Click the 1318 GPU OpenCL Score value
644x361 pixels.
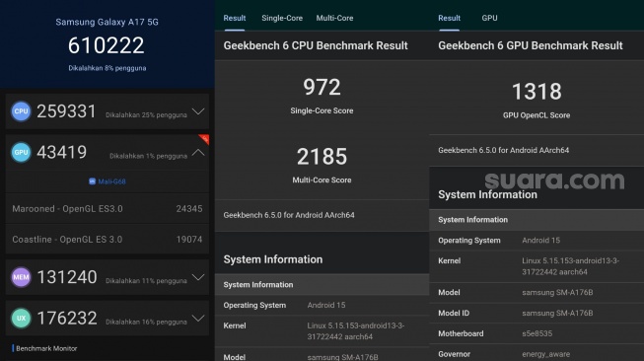(x=537, y=92)
